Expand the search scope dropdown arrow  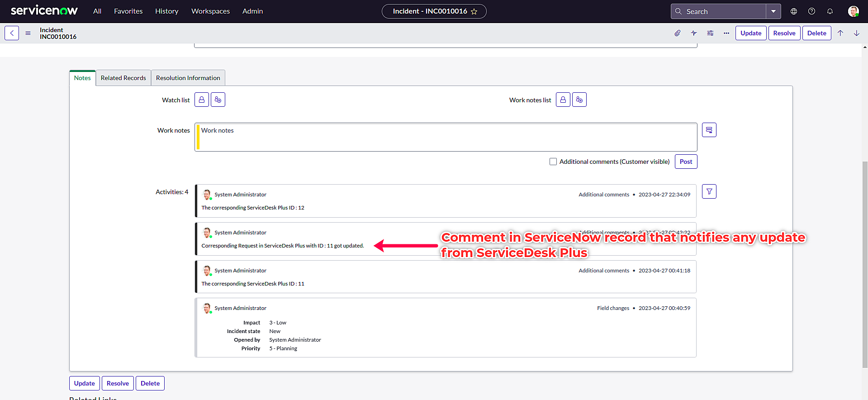(x=773, y=11)
